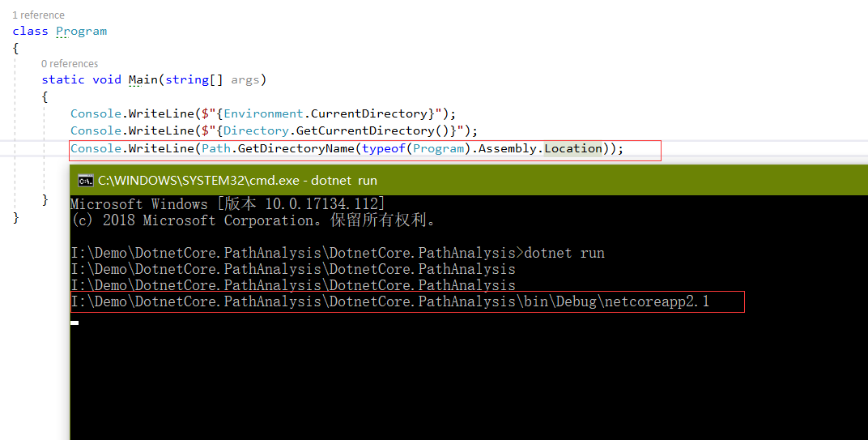Viewport: 868px width, 440px height.
Task: Click the blinking cursor in the cmd window
Action: point(74,323)
